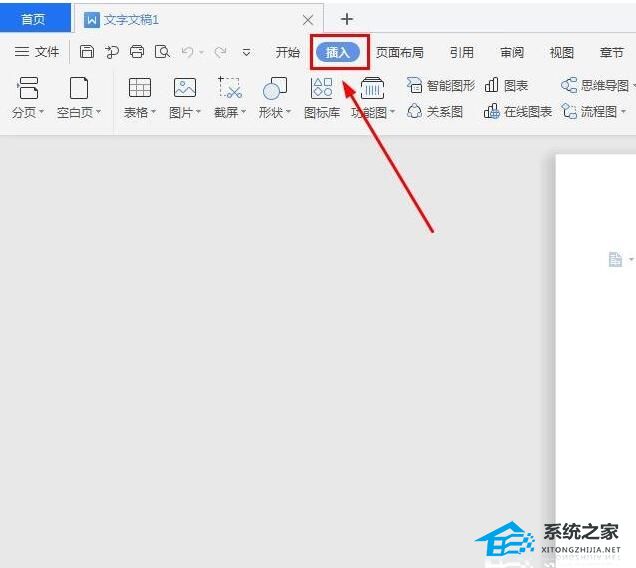Open the quick access customize dropdown

pos(246,52)
